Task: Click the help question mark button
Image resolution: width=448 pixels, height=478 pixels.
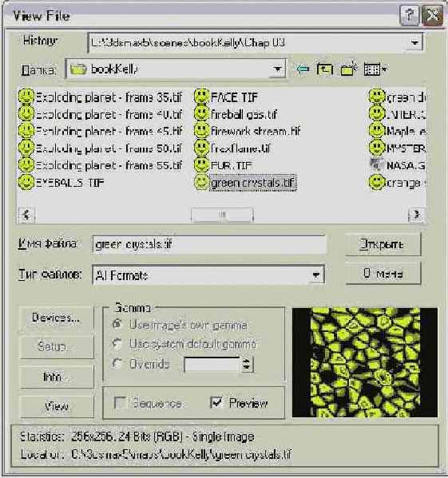Action: 409,15
